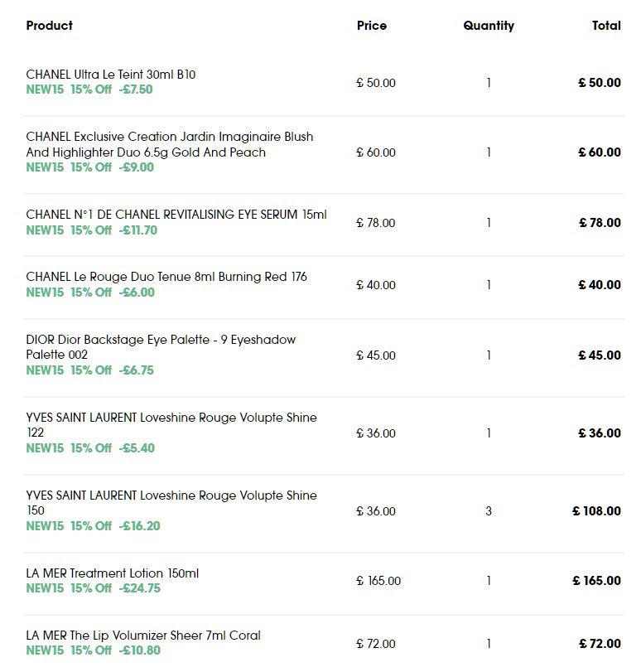Image resolution: width=641 pixels, height=672 pixels.
Task: Select LA MER Lip Volumizer Sheer Coral
Action: (142, 636)
